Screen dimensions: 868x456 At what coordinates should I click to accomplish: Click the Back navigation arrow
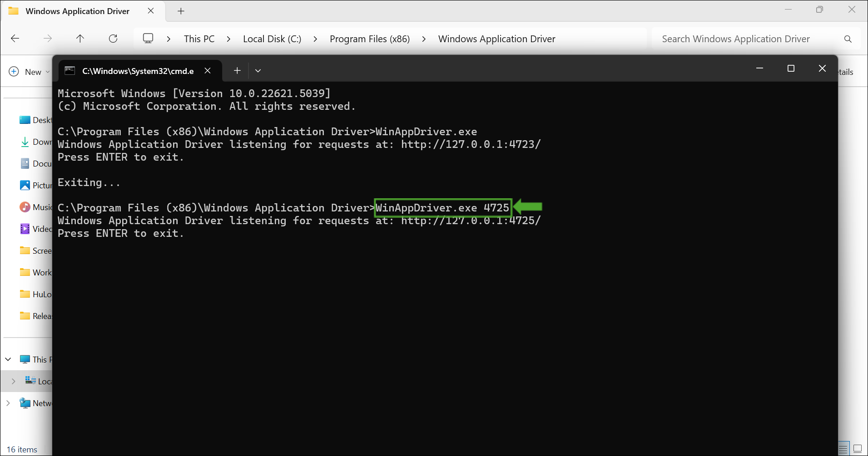15,39
